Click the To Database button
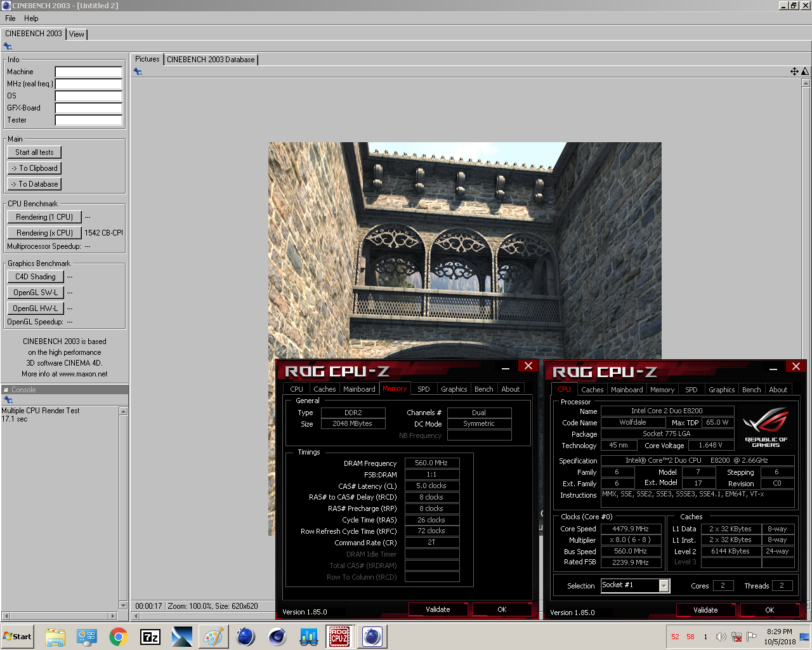The image size is (812, 650). pos(34,184)
